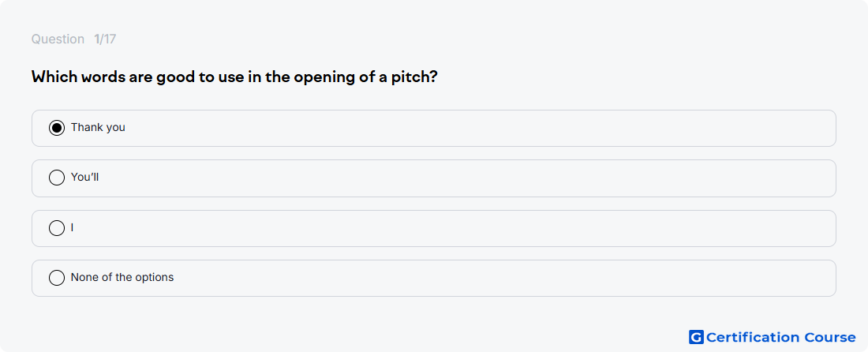Click empty space inside the I answer box
The image size is (868, 352).
[476, 229]
